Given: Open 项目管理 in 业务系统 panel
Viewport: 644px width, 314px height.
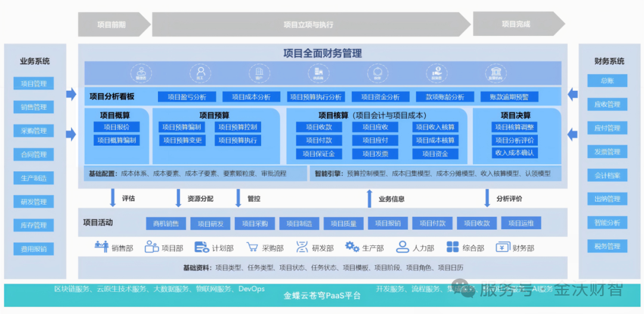Looking at the screenshot, I should point(33,84).
